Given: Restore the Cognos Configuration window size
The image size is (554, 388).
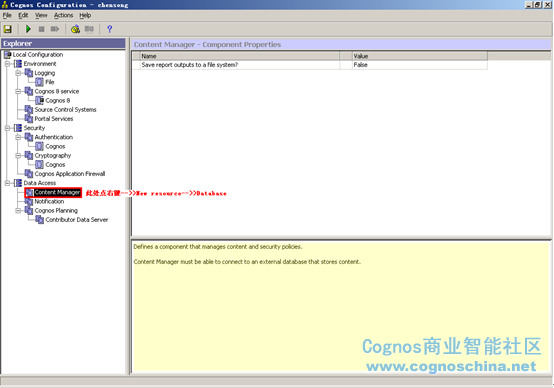Looking at the screenshot, I should coord(537,5).
